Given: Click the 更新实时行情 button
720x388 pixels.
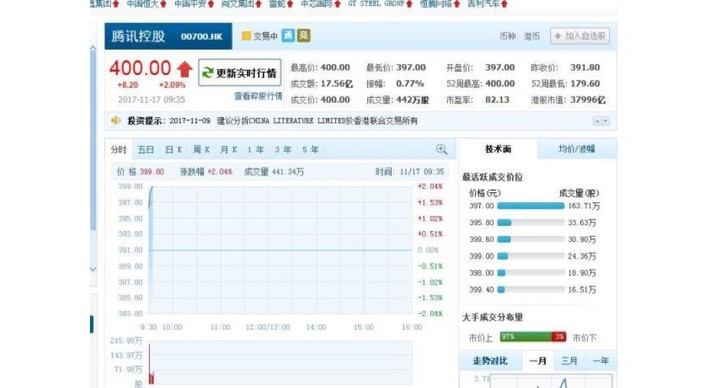Looking at the screenshot, I should 240,73.
